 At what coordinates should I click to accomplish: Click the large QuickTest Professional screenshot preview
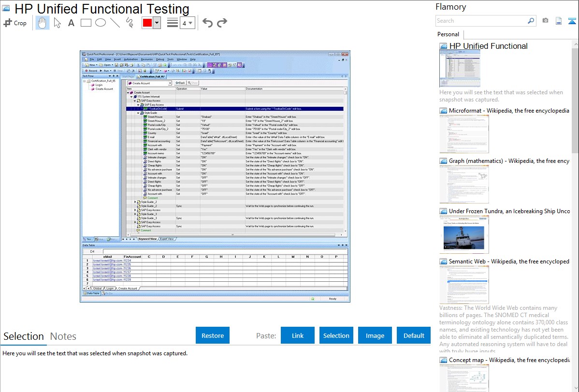pos(215,176)
